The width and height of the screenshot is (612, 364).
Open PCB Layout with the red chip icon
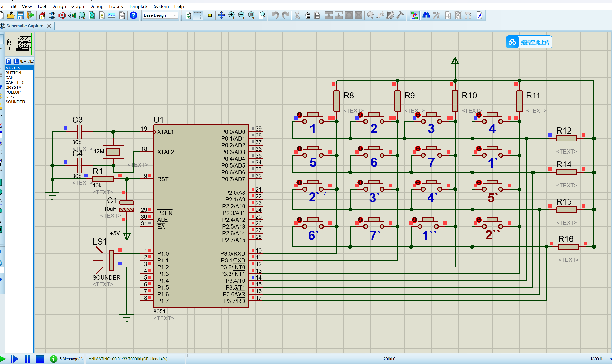[62, 15]
